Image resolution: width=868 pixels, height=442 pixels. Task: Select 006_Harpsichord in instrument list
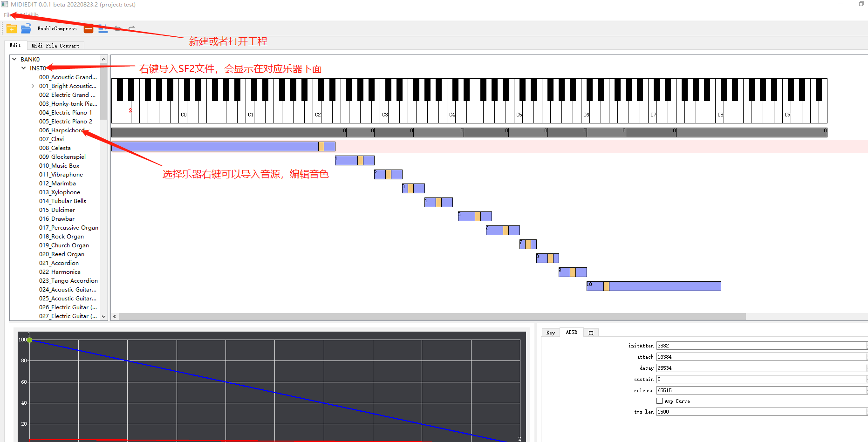coord(62,130)
